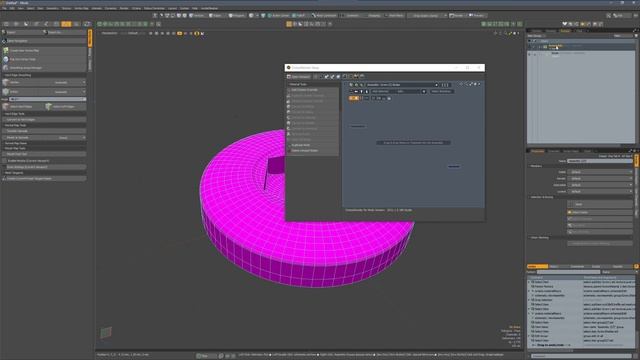Click the Name field in properties panel
The height and width of the screenshot is (360, 640).
[x=600, y=161]
